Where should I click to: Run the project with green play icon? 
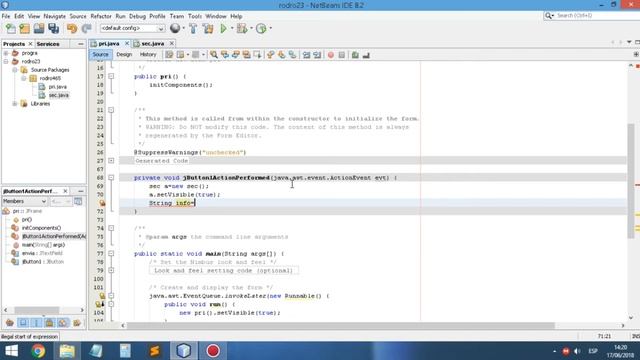[x=223, y=29]
